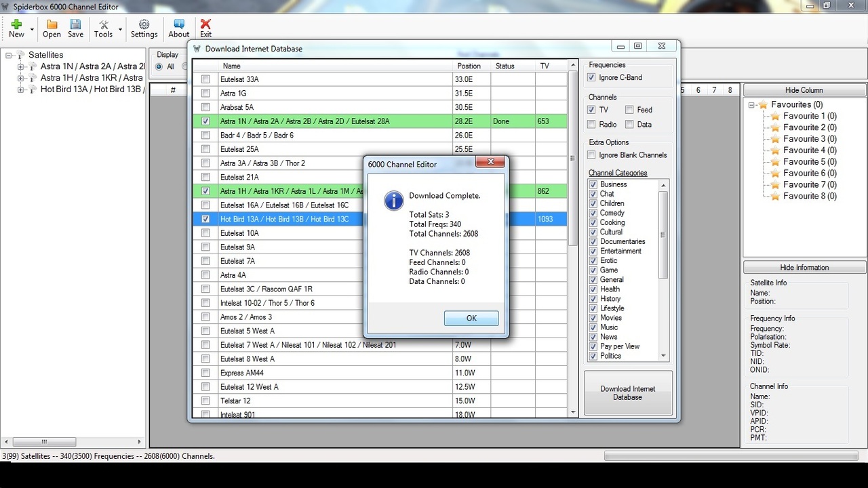Click the Tools wrench icon

(104, 24)
